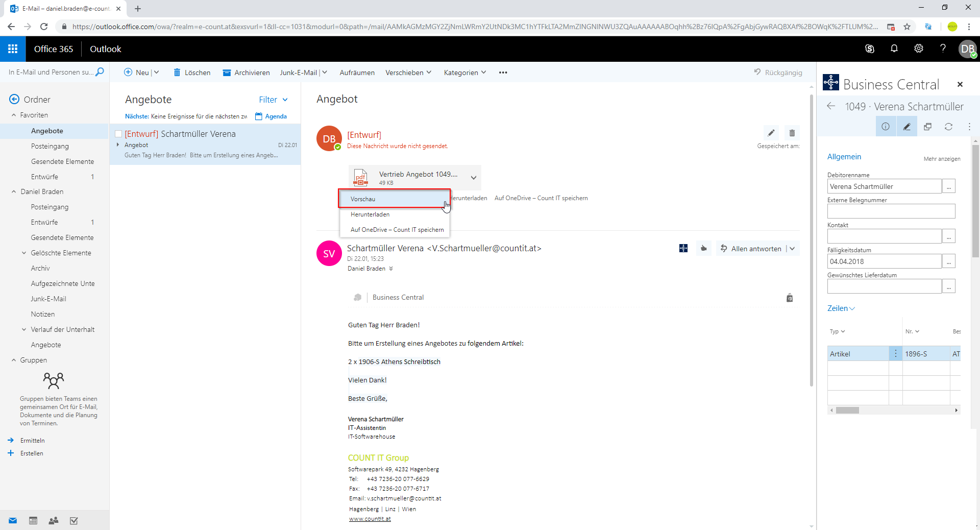Select Posteingang under Favoriten
This screenshot has width=980, height=530.
coord(50,146)
